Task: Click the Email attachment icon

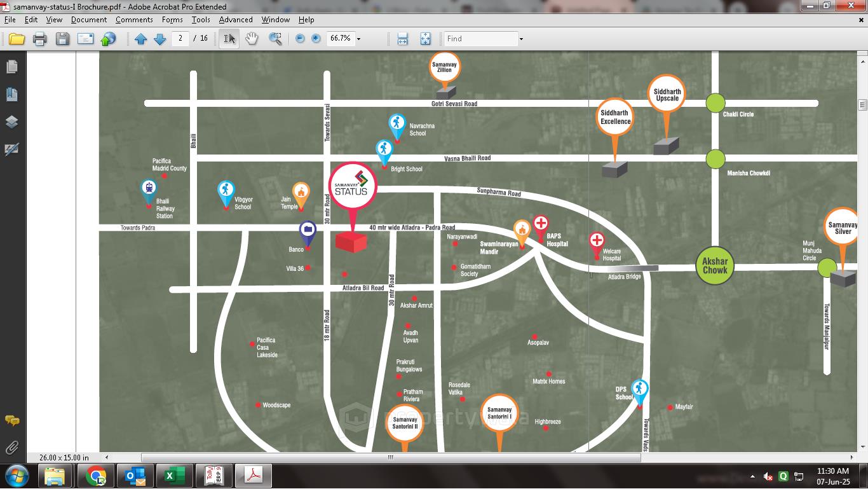Action: click(x=85, y=39)
